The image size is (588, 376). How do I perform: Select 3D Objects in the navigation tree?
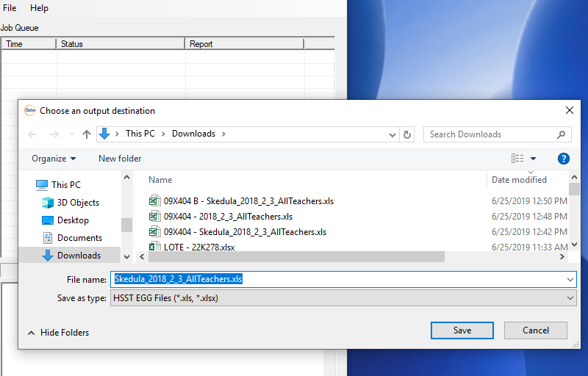(78, 203)
